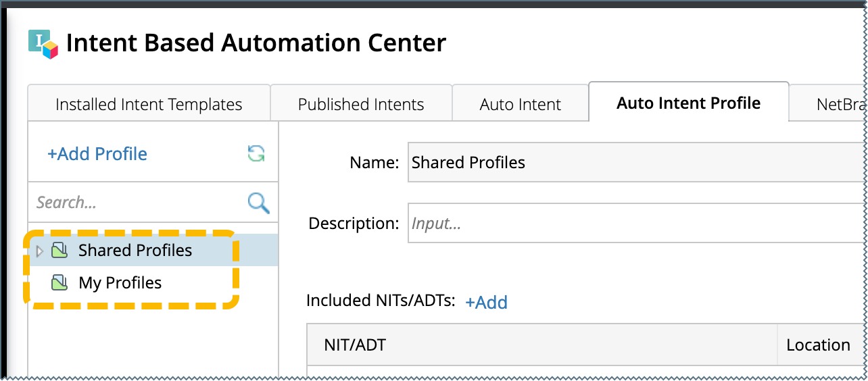This screenshot has height=381, width=868.
Task: Click the Description input field
Action: click(x=635, y=224)
